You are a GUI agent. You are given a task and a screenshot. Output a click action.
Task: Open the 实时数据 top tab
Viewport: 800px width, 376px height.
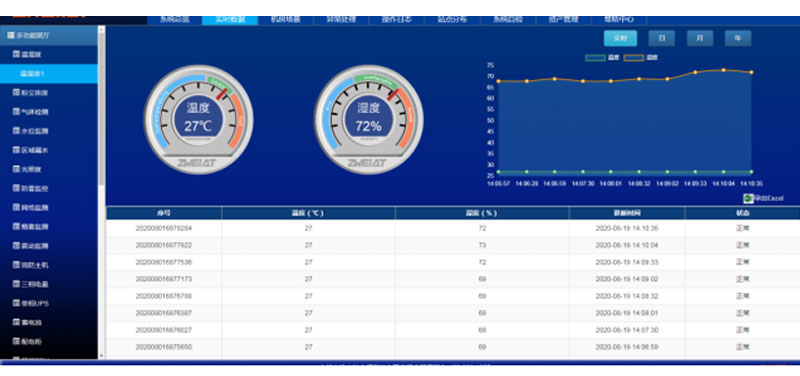click(230, 20)
